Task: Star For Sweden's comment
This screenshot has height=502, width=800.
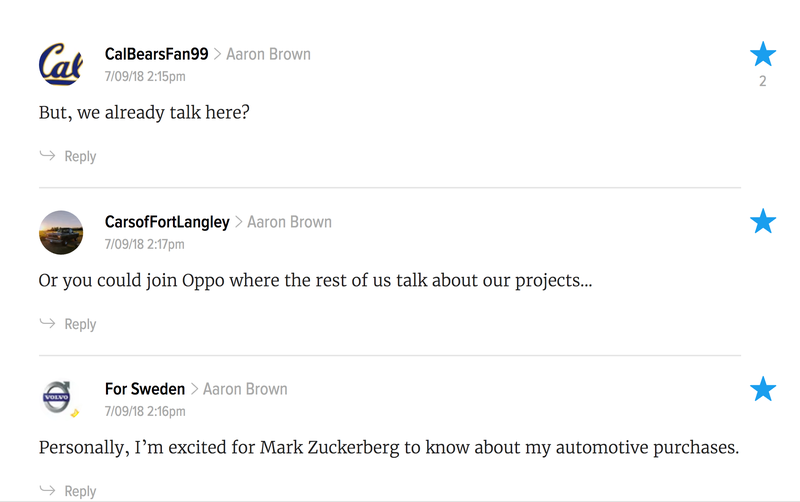Action: tap(763, 389)
